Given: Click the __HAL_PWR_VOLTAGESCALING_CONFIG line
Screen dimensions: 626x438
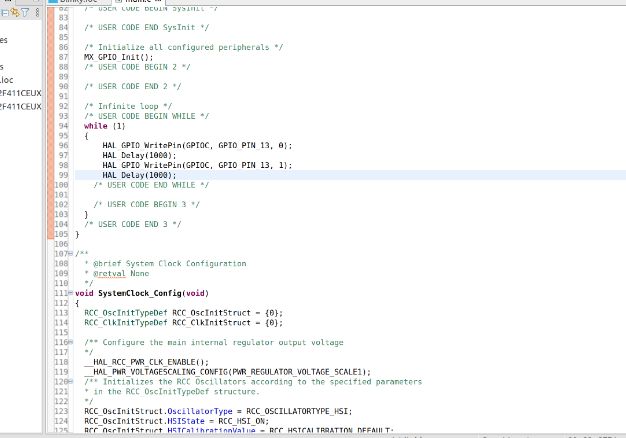Looking at the screenshot, I should tap(228, 372).
